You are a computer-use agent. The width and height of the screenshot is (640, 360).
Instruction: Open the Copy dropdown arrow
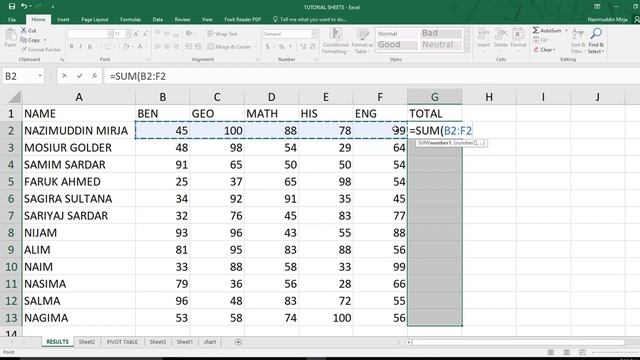(x=45, y=40)
